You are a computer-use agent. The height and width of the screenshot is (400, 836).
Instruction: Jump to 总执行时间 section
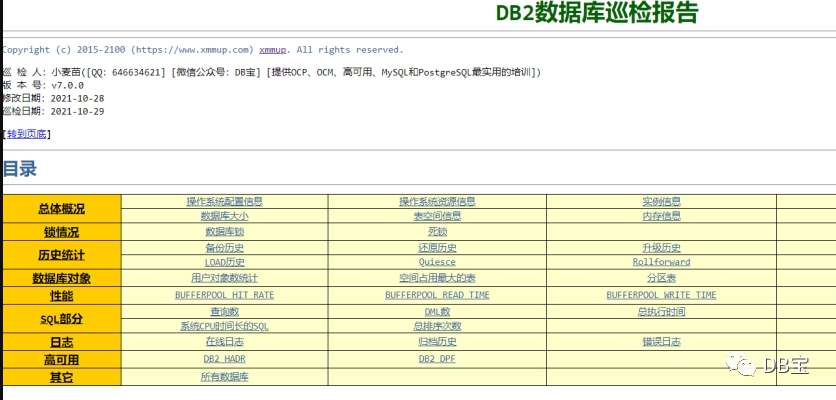(661, 311)
